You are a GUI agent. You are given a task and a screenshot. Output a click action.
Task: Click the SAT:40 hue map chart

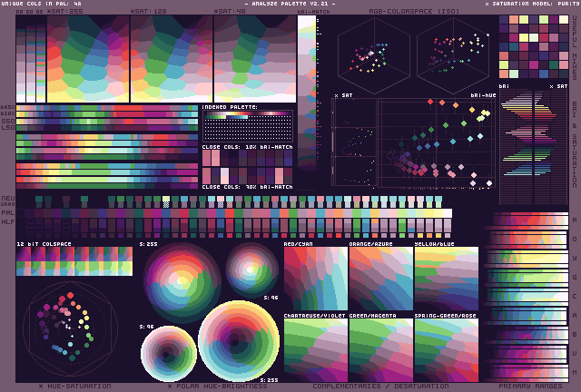[x=253, y=56]
